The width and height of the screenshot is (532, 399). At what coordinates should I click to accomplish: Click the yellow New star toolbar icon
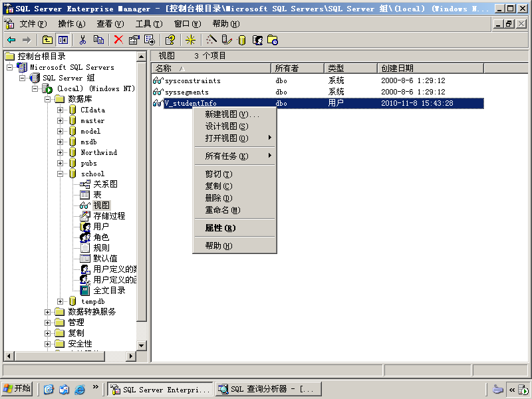(190, 40)
